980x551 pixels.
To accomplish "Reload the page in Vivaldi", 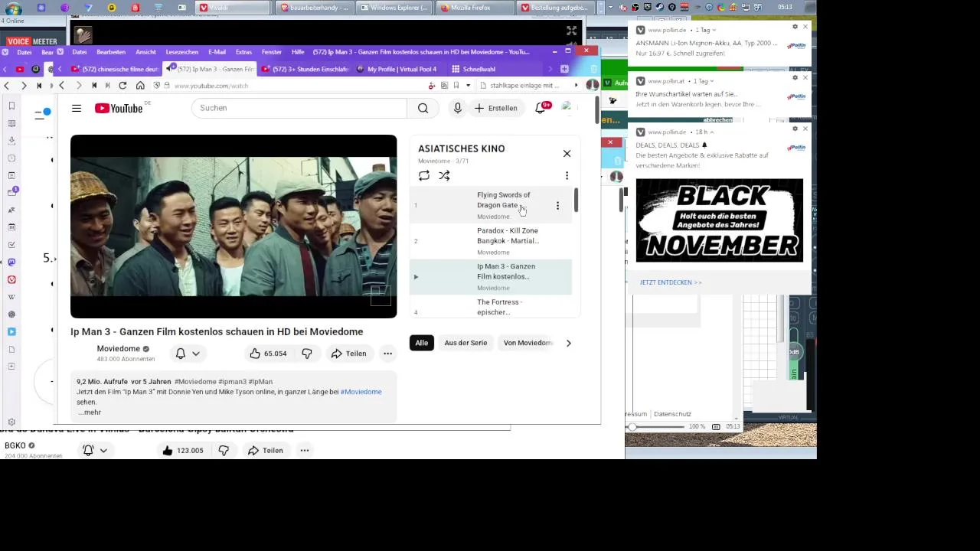I will tap(122, 86).
